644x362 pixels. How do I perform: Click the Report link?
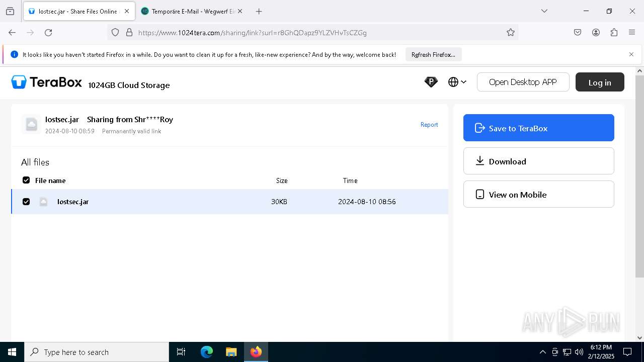(429, 125)
